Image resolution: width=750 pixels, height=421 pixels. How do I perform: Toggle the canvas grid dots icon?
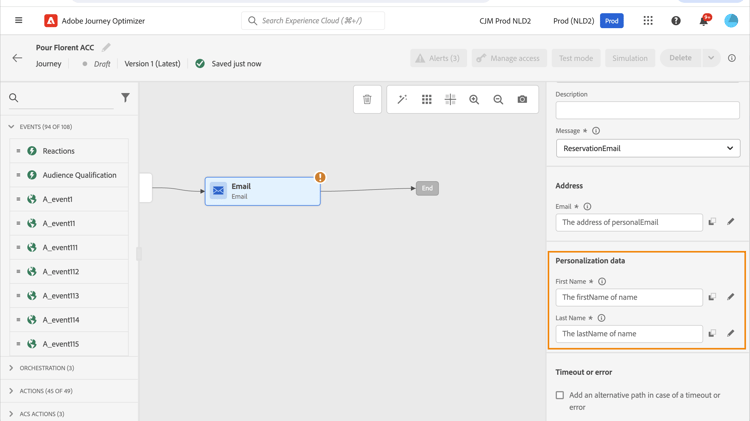point(427,99)
